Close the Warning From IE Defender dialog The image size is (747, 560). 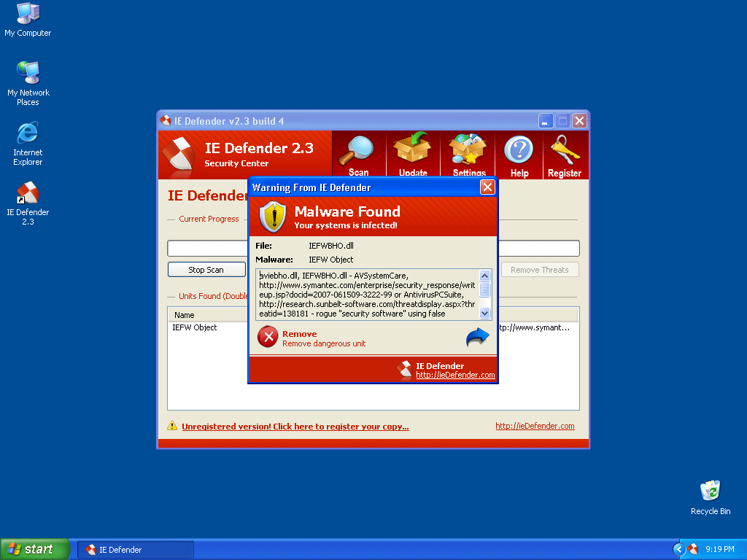click(x=487, y=187)
